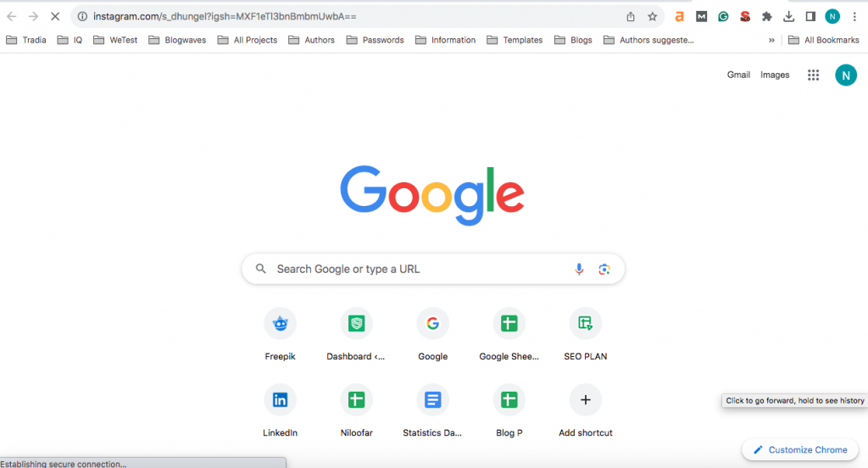The width and height of the screenshot is (868, 468).
Task: Open the Freepik shortcut
Action: pos(280,334)
